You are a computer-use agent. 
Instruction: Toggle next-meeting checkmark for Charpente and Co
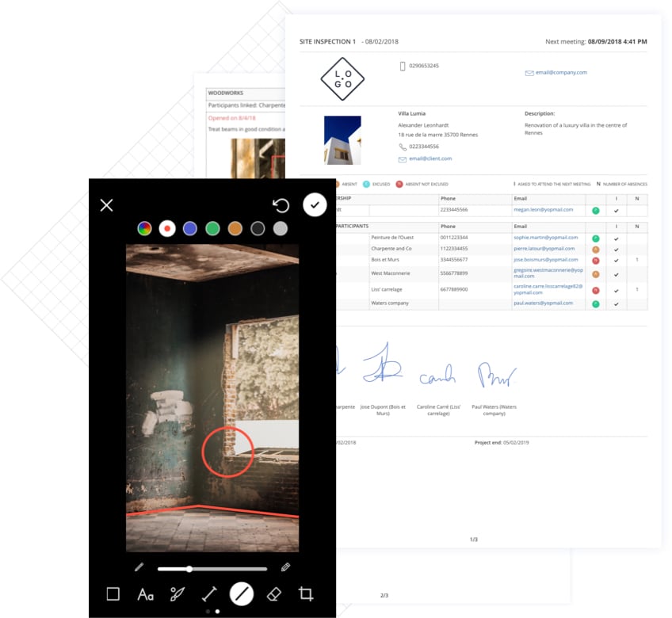click(617, 250)
